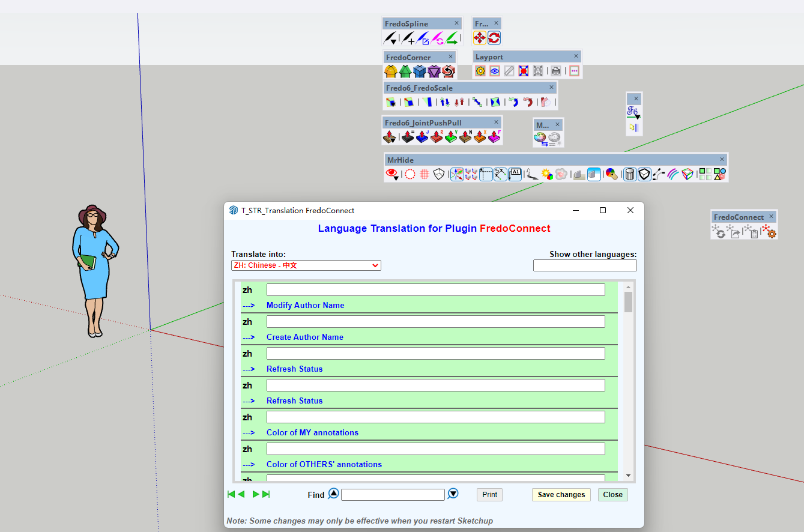Screen dimensions: 804x532
Task: Open the Translate into language dropdown
Action: (306, 265)
